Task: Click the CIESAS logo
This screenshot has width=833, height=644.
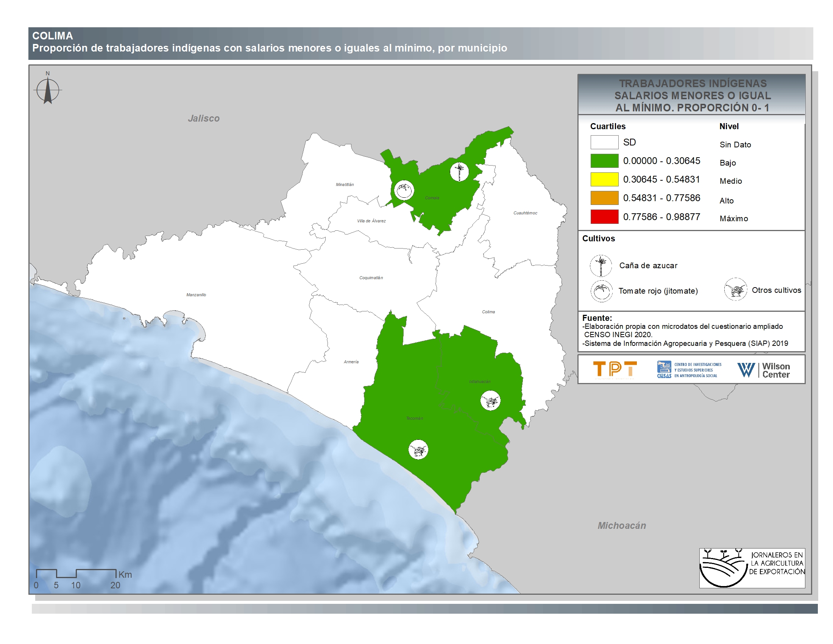Action: [689, 370]
